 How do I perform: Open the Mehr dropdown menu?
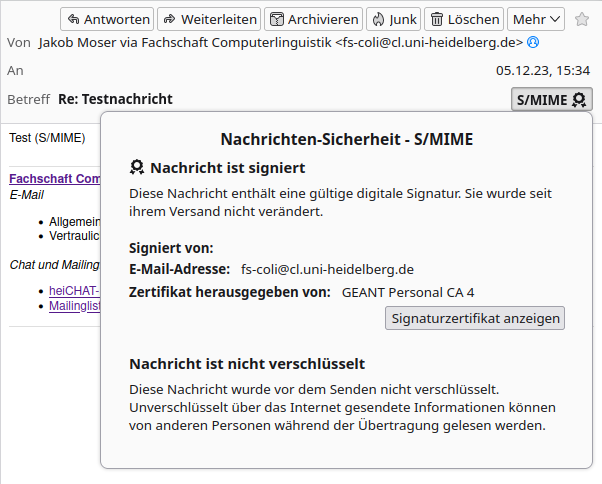tap(536, 19)
